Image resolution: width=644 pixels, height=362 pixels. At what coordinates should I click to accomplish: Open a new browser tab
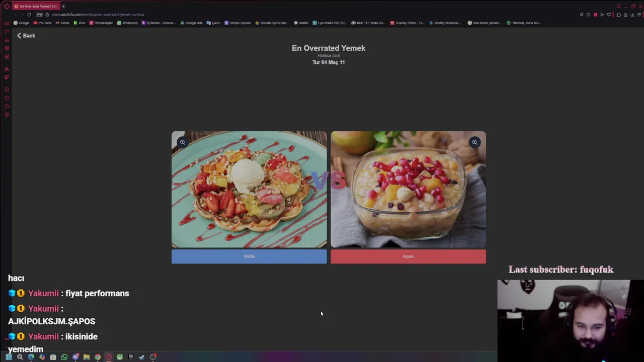[63, 7]
